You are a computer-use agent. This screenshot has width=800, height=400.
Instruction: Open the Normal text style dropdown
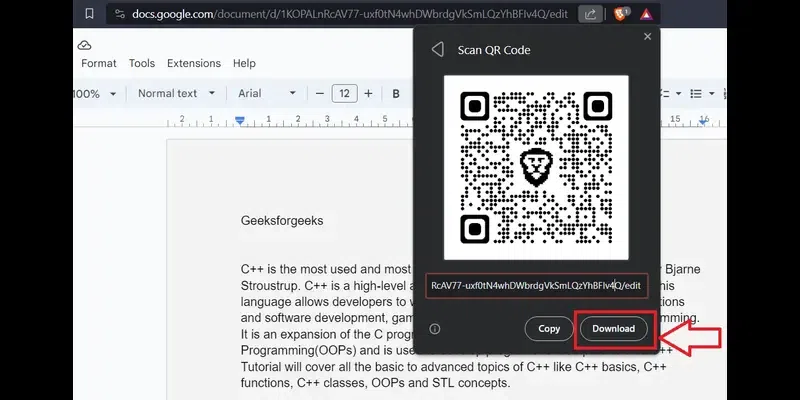(177, 93)
